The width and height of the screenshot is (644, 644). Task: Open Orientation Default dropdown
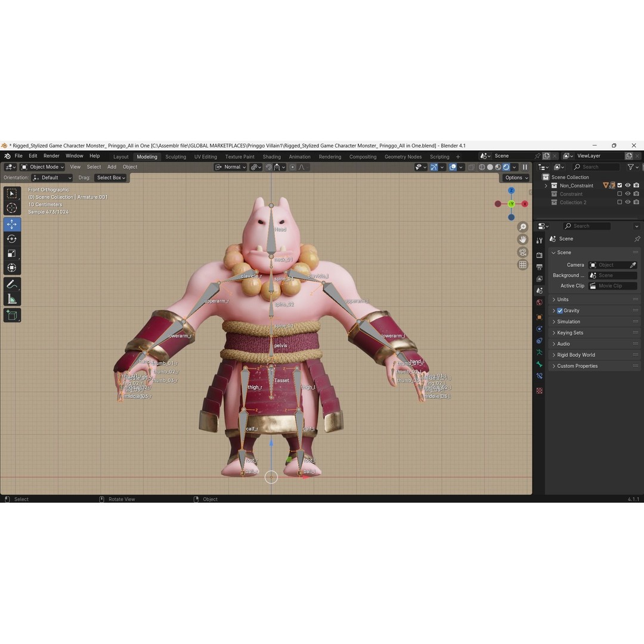click(52, 178)
